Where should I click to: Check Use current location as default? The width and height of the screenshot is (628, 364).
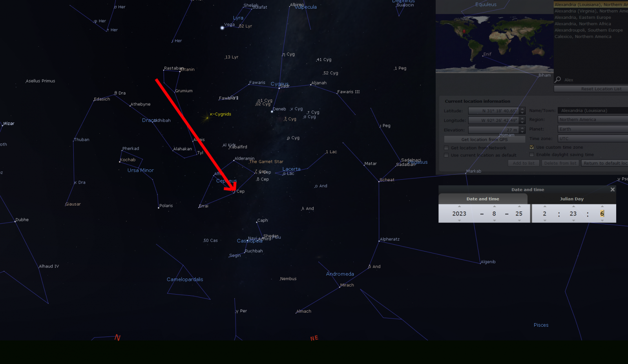click(x=446, y=155)
